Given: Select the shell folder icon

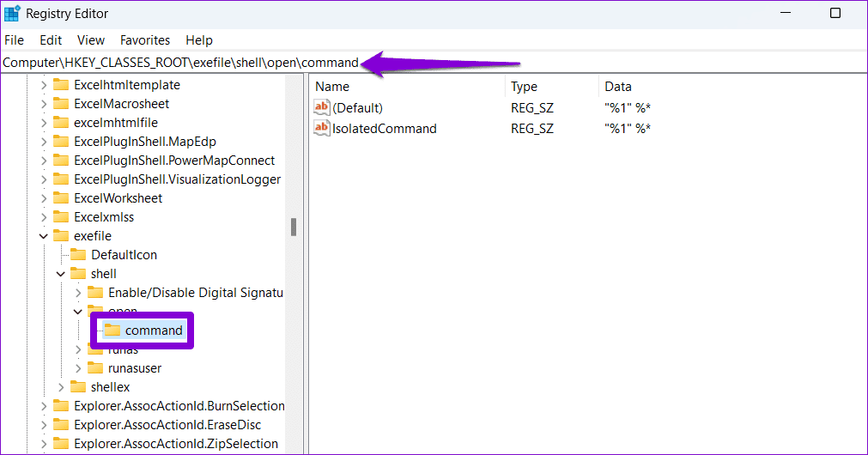Looking at the screenshot, I should pyautogui.click(x=78, y=274).
